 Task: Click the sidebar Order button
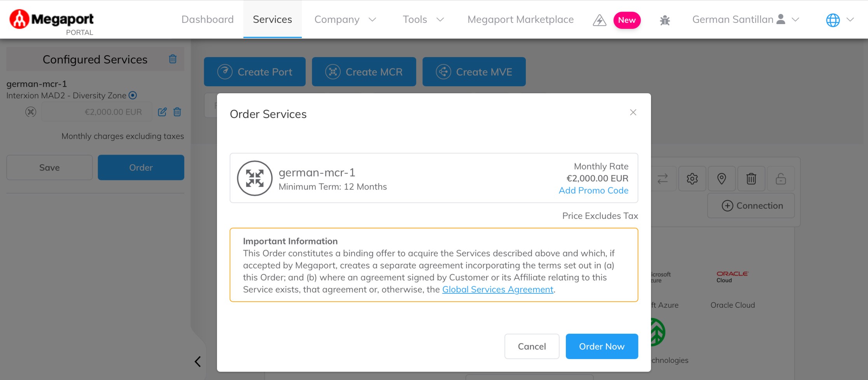point(141,167)
